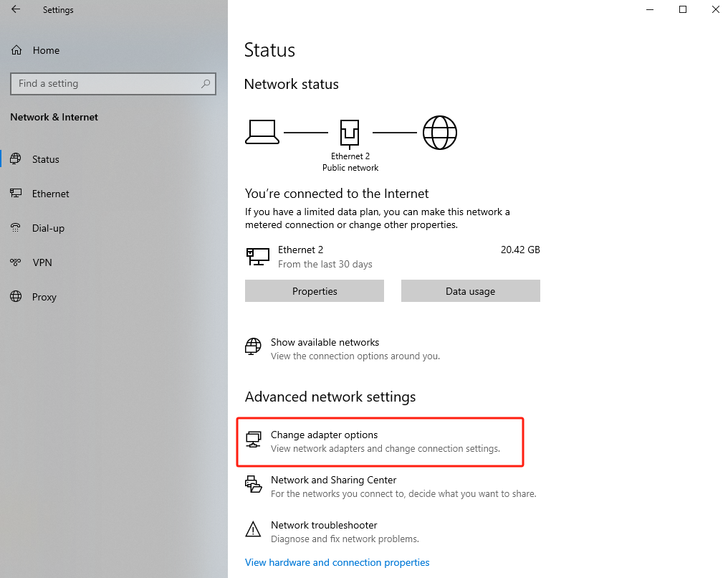728x578 pixels.
Task: Click the Show available networks icon
Action: pos(253,348)
